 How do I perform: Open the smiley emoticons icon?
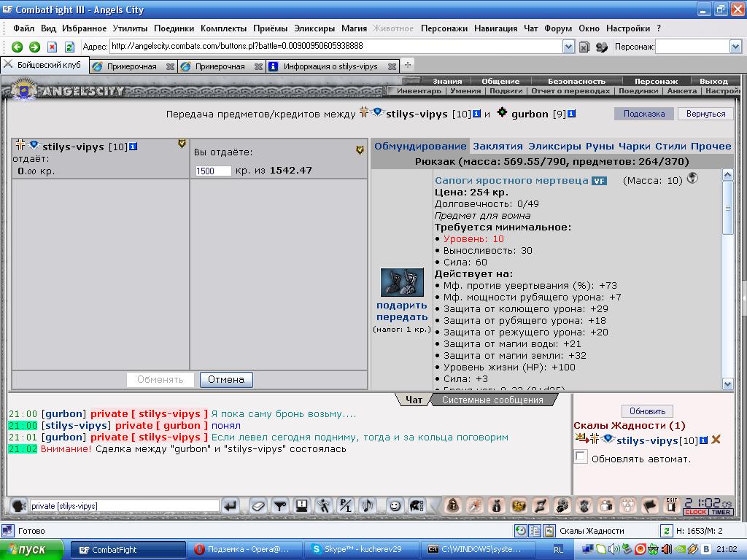[395, 506]
